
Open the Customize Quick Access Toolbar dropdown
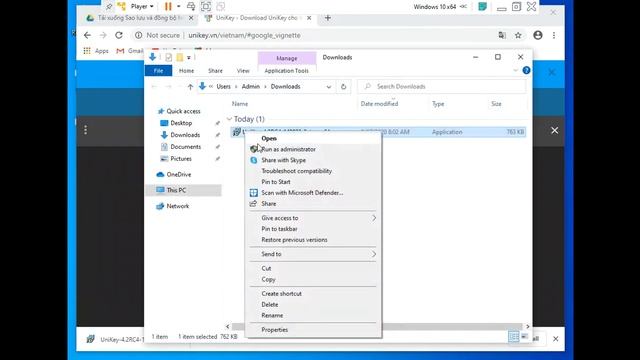click(x=189, y=58)
